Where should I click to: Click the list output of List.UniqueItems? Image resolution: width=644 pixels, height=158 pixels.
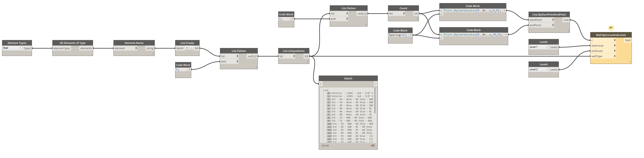(306, 56)
